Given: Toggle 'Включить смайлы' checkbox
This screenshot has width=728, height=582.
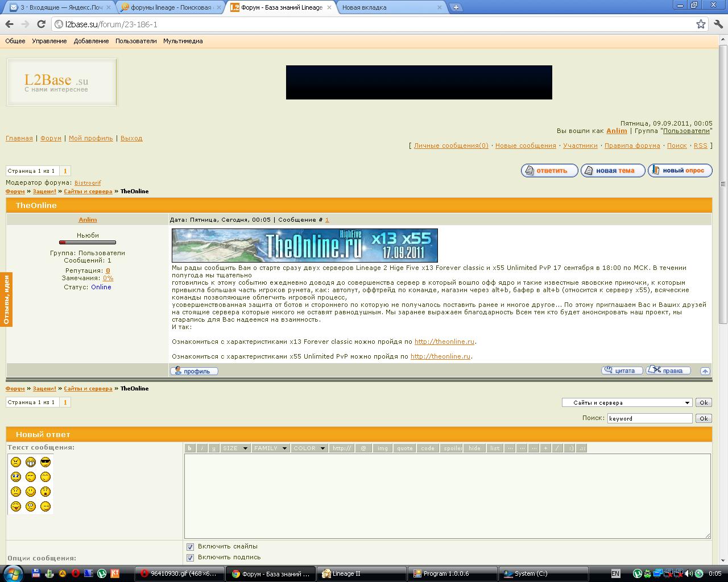Looking at the screenshot, I should tap(191, 547).
